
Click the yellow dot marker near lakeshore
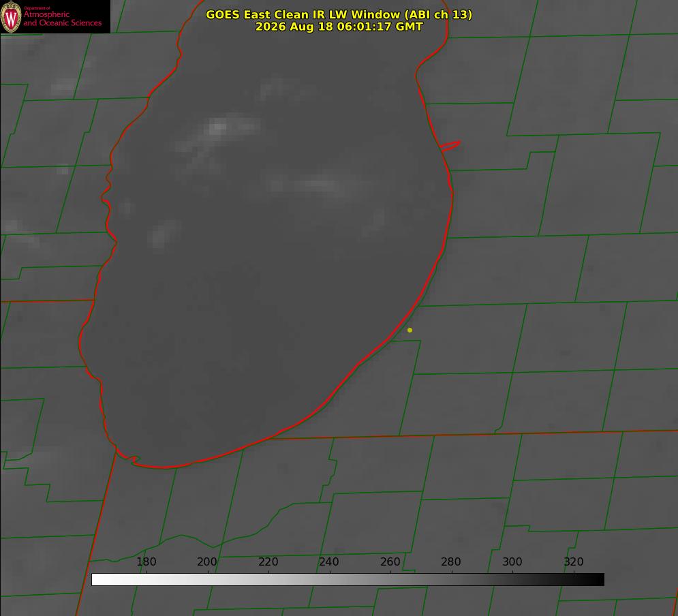coord(410,330)
